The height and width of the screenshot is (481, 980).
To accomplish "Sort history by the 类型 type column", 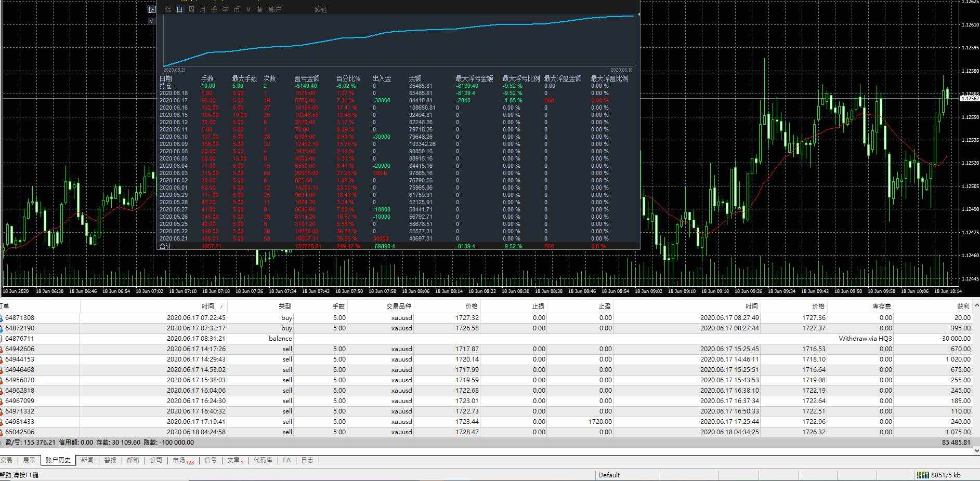I will [285, 306].
